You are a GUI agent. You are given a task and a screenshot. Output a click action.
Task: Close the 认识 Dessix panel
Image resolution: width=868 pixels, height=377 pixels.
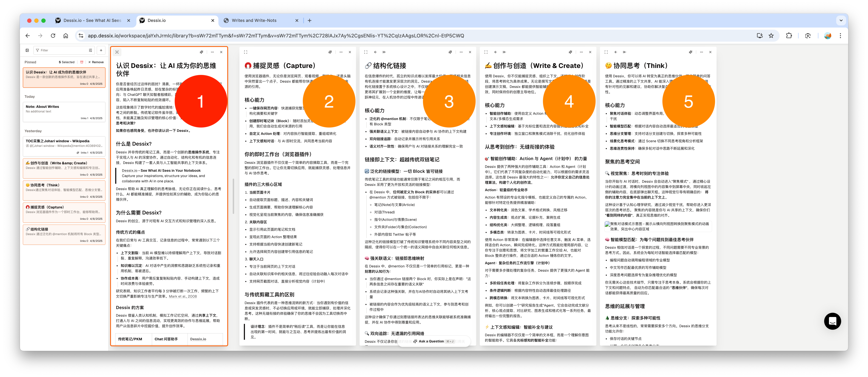coord(221,52)
